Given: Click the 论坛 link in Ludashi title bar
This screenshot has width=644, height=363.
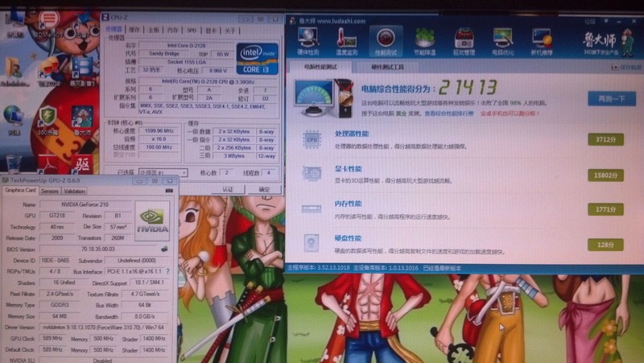Looking at the screenshot, I should (590, 21).
